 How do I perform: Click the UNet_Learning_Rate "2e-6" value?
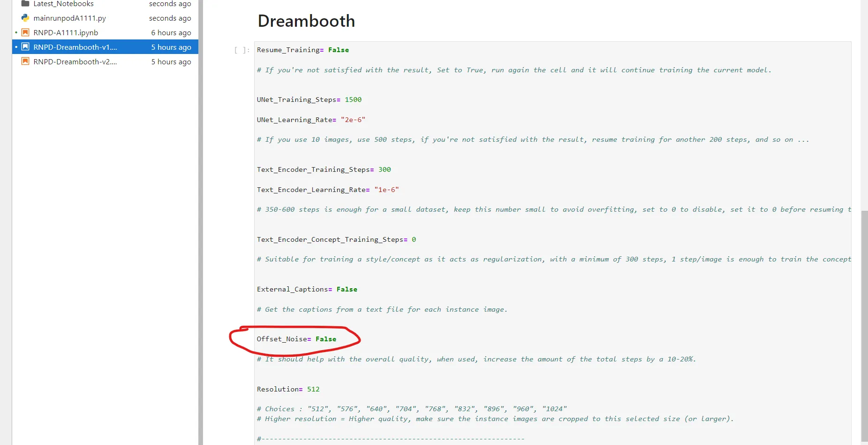(x=353, y=120)
